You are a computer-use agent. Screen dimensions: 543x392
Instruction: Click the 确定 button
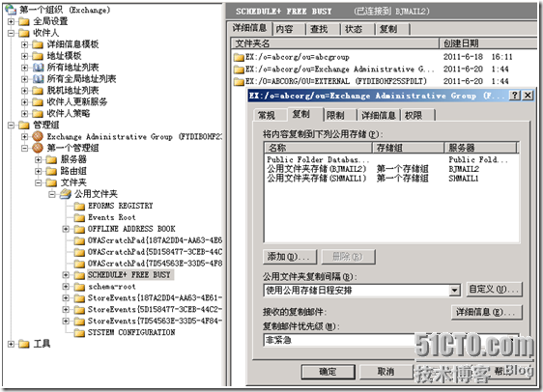pyautogui.click(x=328, y=372)
